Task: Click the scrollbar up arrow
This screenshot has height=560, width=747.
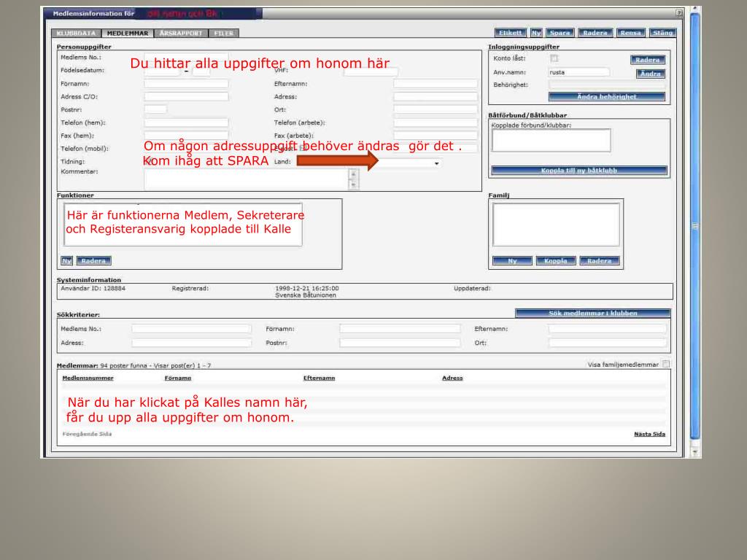Action: tap(695, 8)
